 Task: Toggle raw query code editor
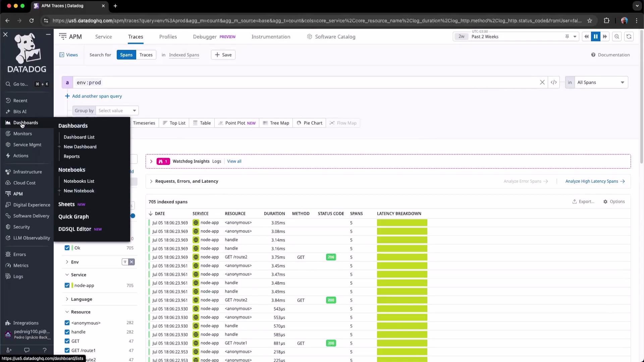554,82
